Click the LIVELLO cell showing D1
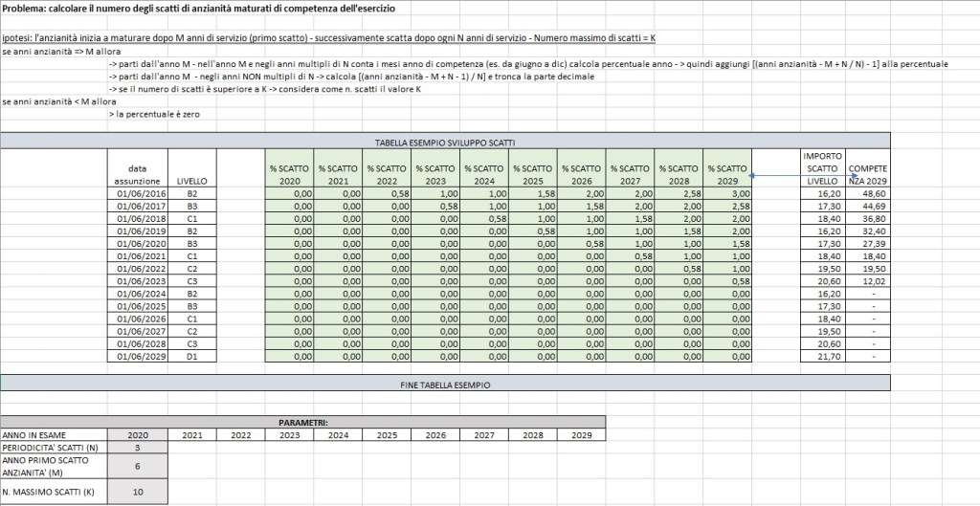This screenshot has height=506, width=980. 192,356
